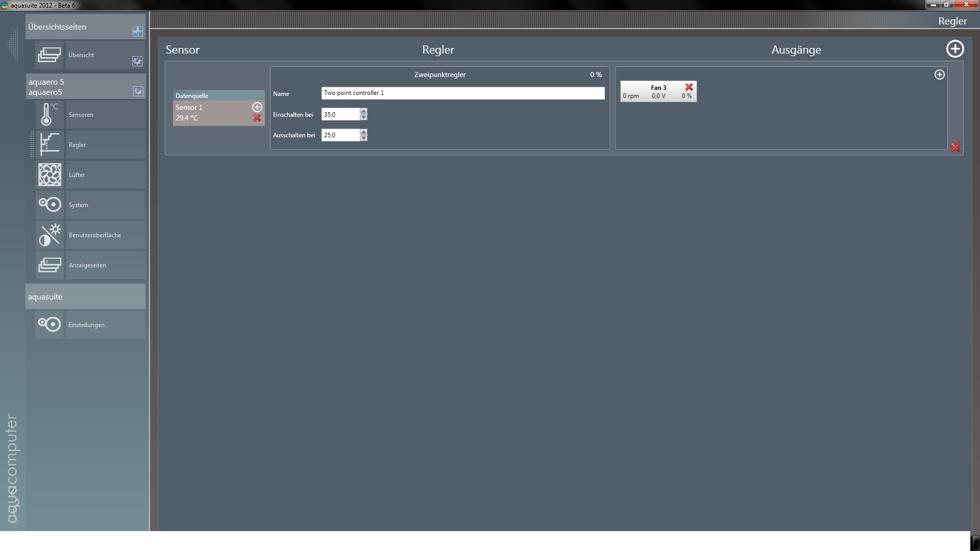Increase the Einschalten bei value
The image size is (980, 551).
363,111
